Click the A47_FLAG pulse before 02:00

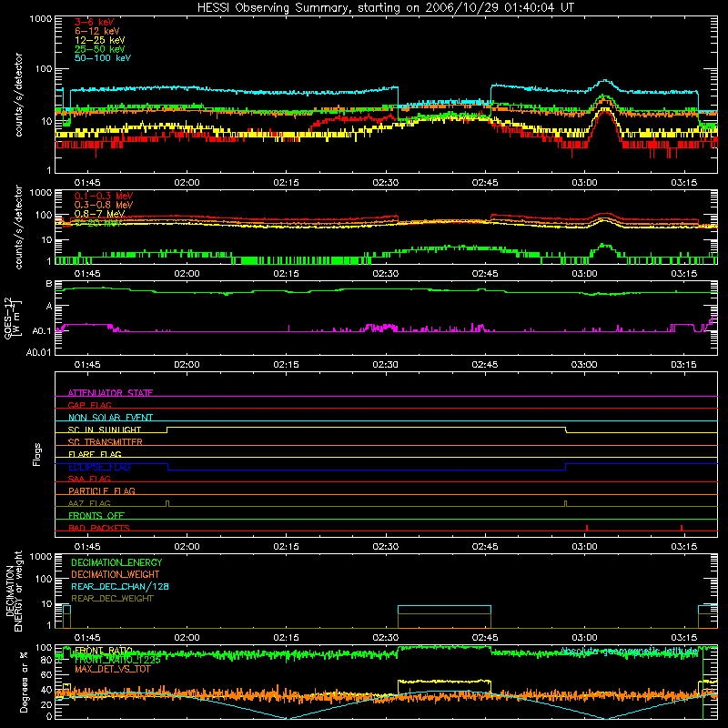[167, 504]
